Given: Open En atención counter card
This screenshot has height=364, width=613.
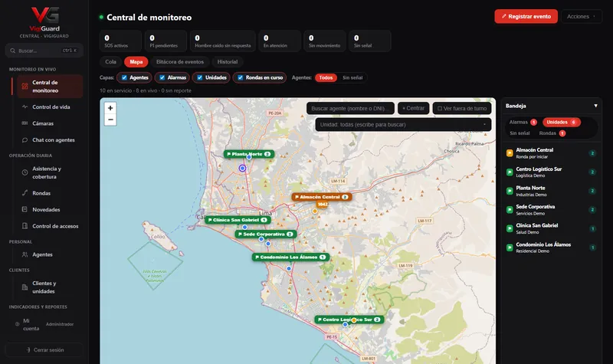Looking at the screenshot, I should (x=280, y=41).
